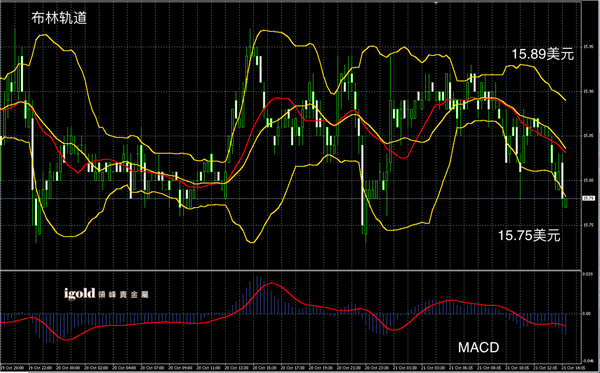600x373 pixels.
Task: Click the igold logo watermark
Action: [80, 294]
